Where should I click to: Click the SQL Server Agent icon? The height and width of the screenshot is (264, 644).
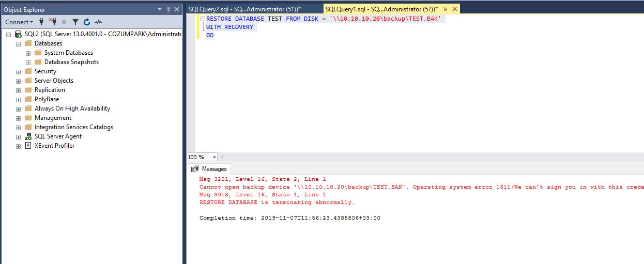point(28,136)
